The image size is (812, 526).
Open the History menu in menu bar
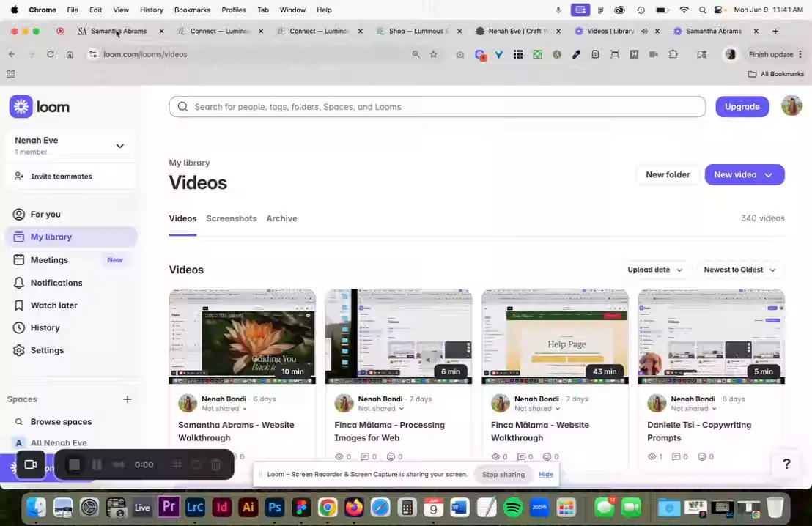[x=151, y=10]
